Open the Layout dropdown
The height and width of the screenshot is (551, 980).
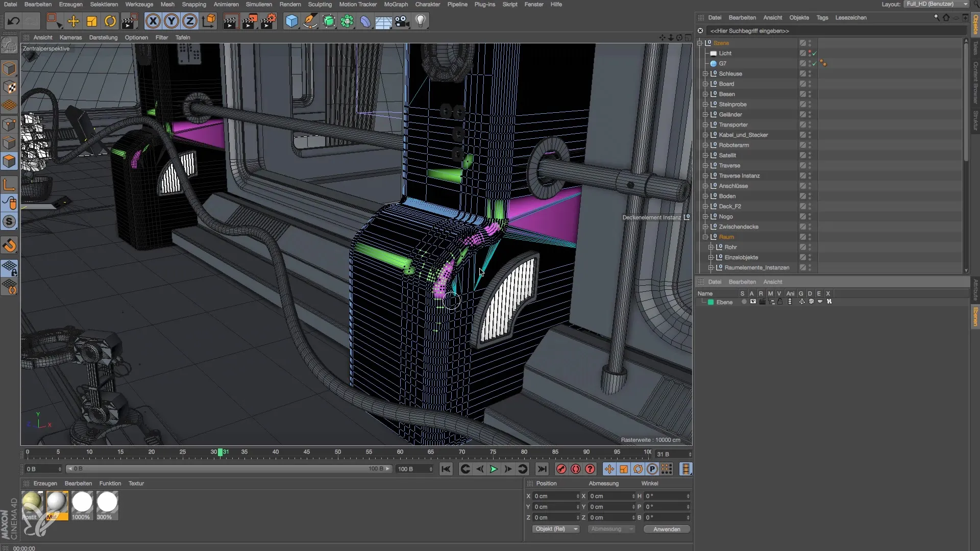coord(937,4)
